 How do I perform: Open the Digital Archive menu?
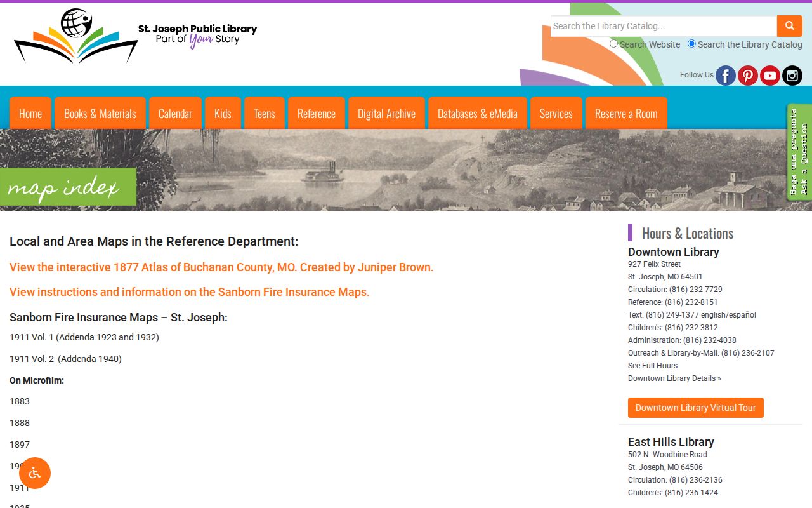pos(386,113)
